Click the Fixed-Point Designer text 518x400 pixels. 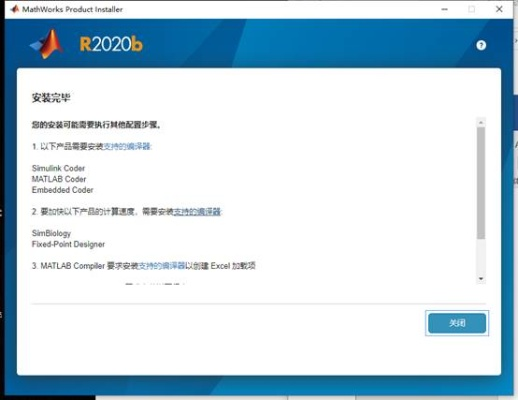pos(68,244)
